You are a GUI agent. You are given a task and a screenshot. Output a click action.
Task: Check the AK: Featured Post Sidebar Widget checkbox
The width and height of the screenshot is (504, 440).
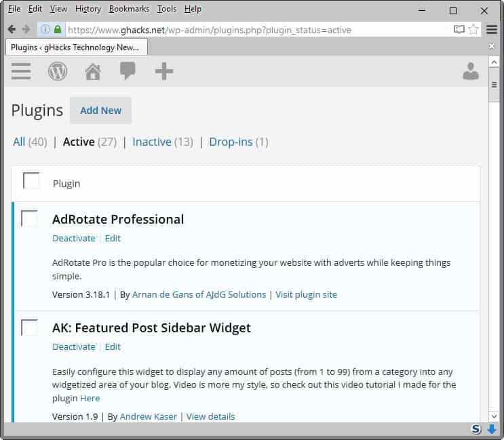pos(29,327)
